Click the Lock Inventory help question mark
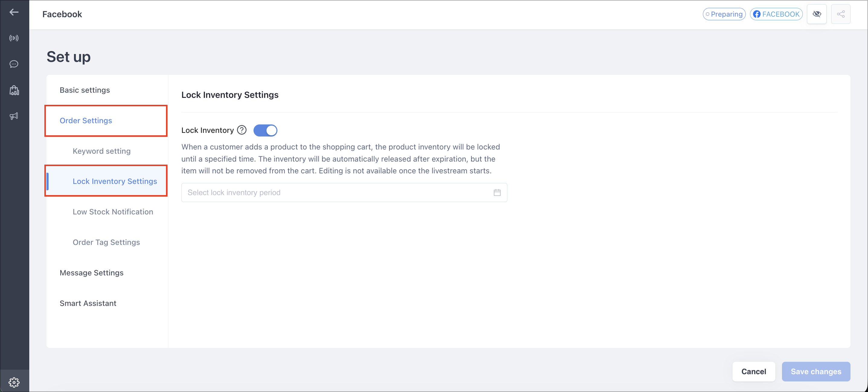 (x=242, y=130)
